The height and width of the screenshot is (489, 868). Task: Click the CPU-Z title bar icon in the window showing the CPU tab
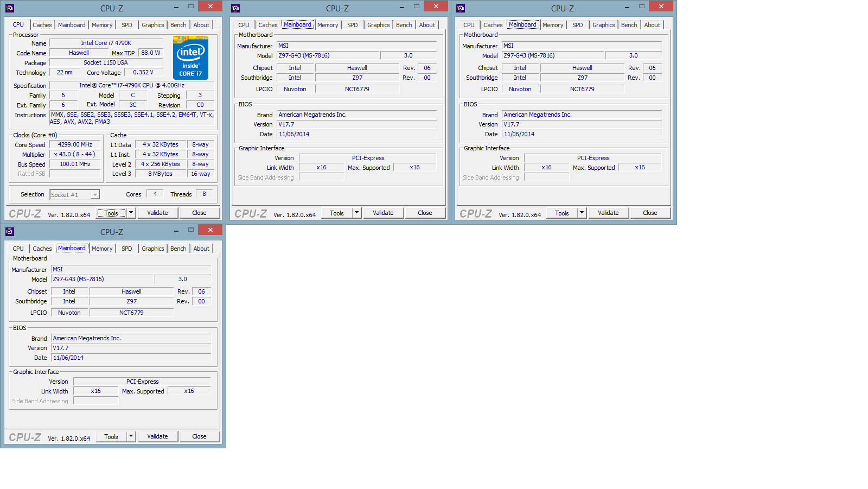[x=10, y=8]
